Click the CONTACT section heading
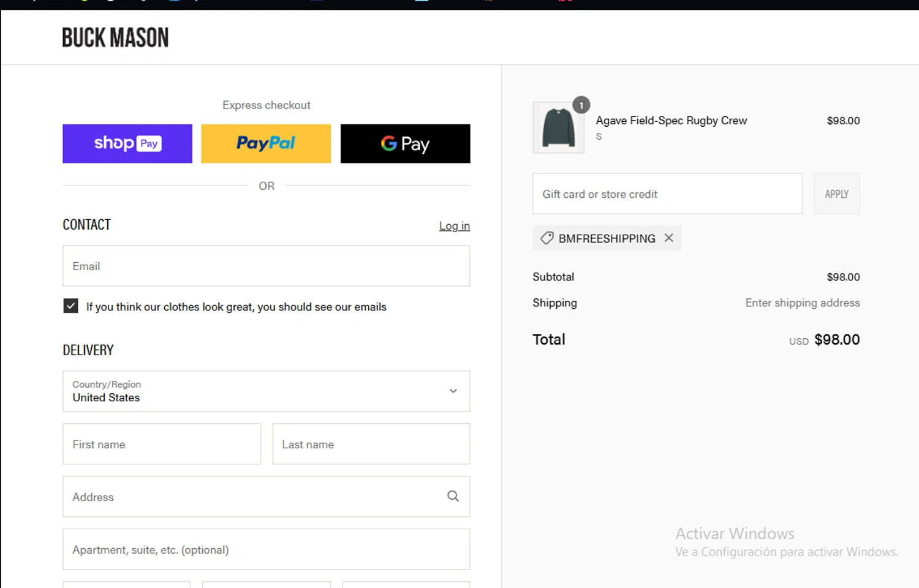This screenshot has width=919, height=588. [86, 225]
